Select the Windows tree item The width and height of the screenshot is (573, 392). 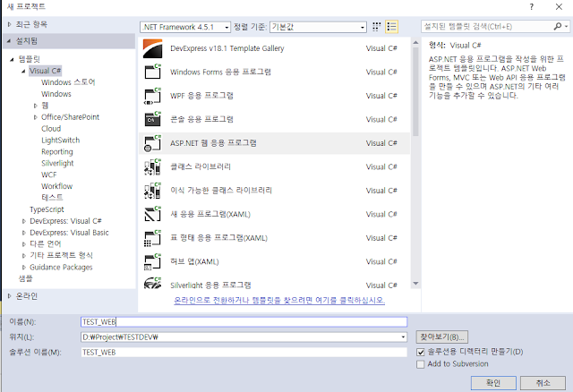point(56,94)
